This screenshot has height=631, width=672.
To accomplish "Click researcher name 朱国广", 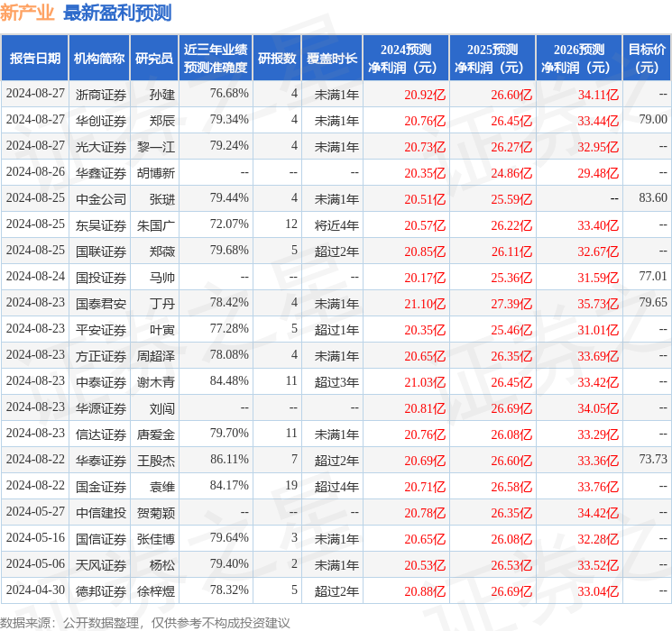I will pyautogui.click(x=156, y=225).
